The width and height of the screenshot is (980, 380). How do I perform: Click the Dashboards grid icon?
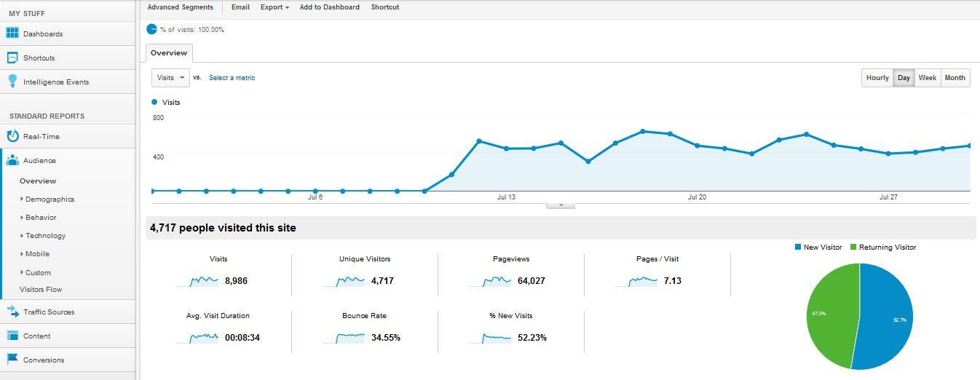click(x=12, y=33)
